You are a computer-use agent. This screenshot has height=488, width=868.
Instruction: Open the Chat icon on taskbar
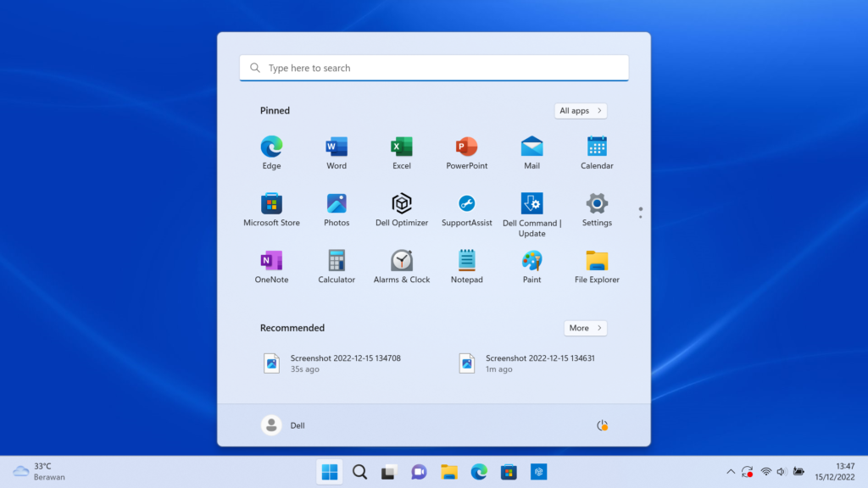coord(419,472)
